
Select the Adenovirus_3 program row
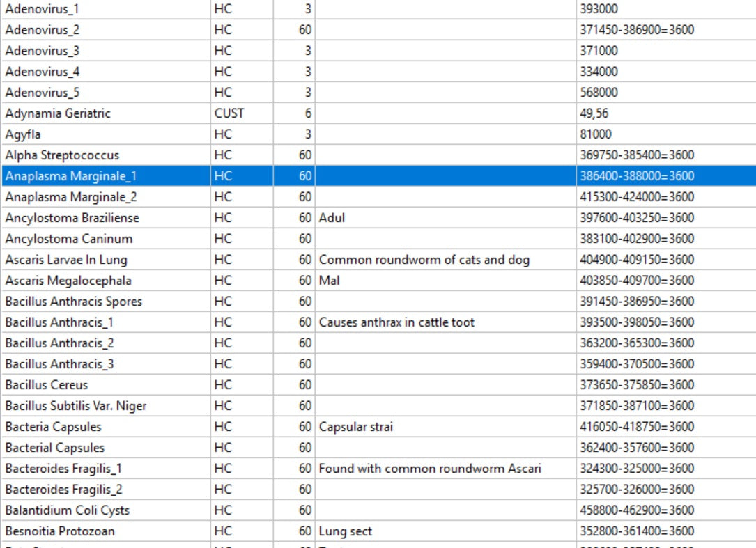click(105, 51)
